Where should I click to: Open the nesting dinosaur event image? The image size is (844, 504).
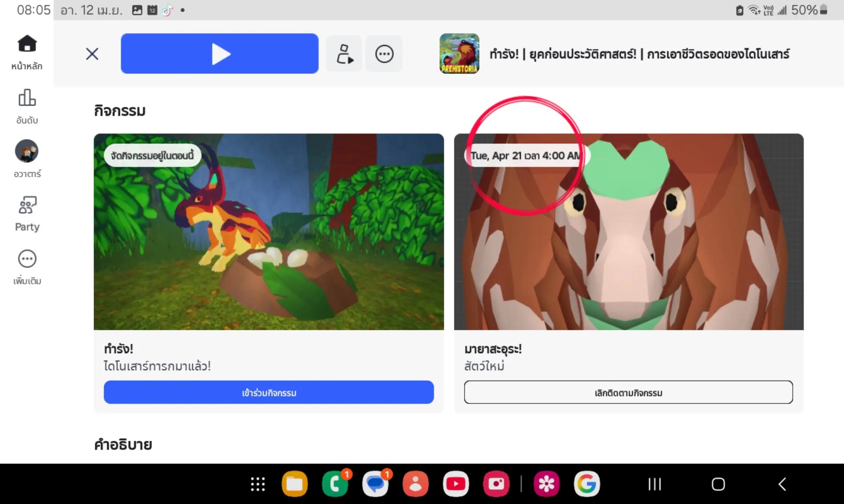pos(269,232)
